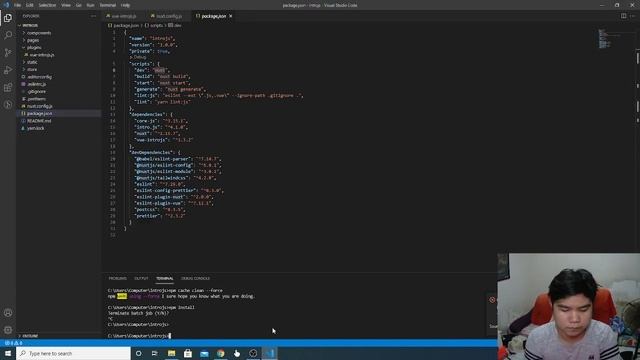Viewport: 640px width, 360px height.
Task: Open the Windows Start menu
Action: [x=8, y=353]
